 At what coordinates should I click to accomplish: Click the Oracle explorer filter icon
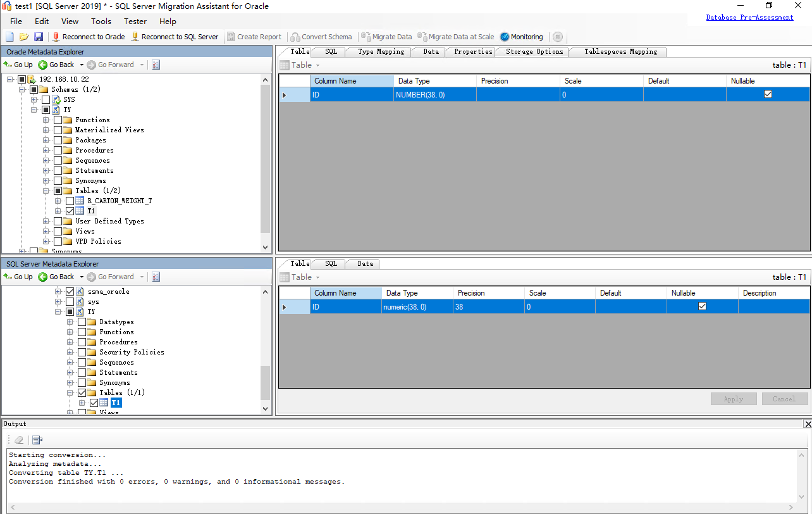click(156, 65)
